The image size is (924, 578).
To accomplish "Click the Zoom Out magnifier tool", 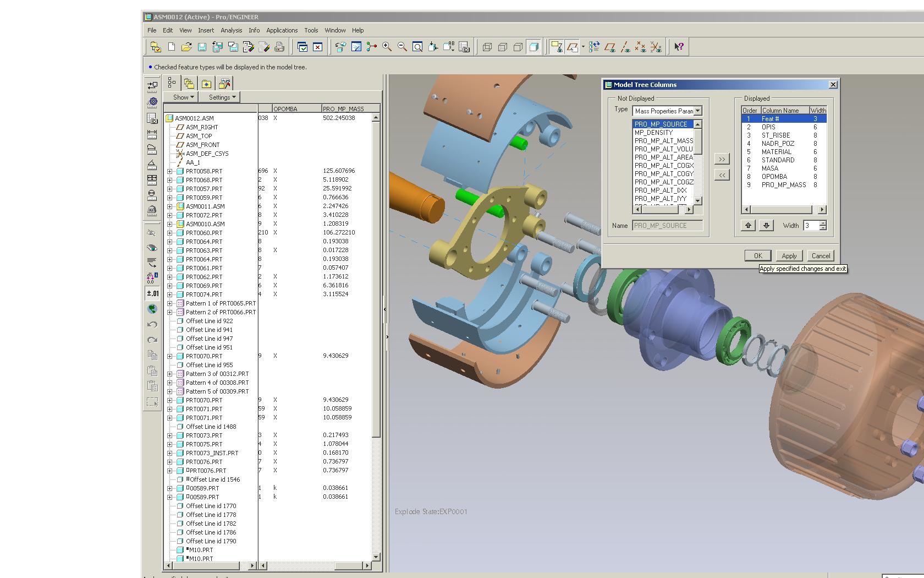I will coord(403,47).
